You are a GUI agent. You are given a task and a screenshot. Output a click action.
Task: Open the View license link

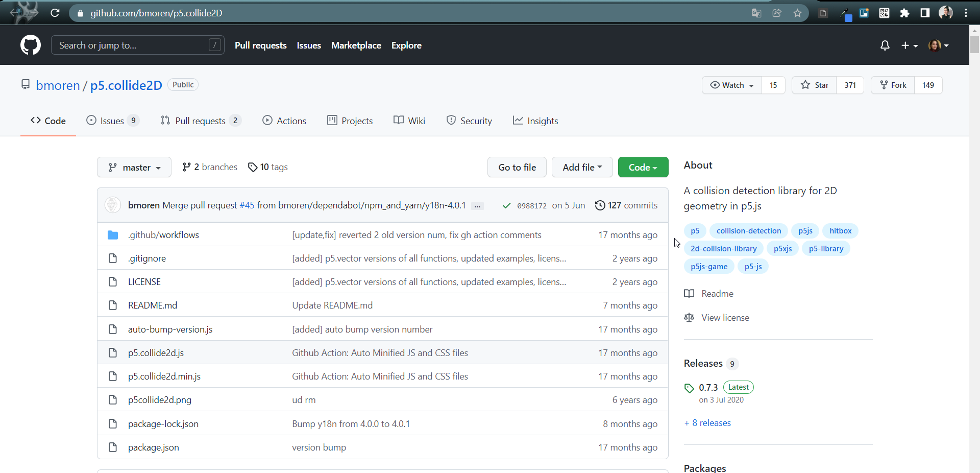pyautogui.click(x=725, y=318)
